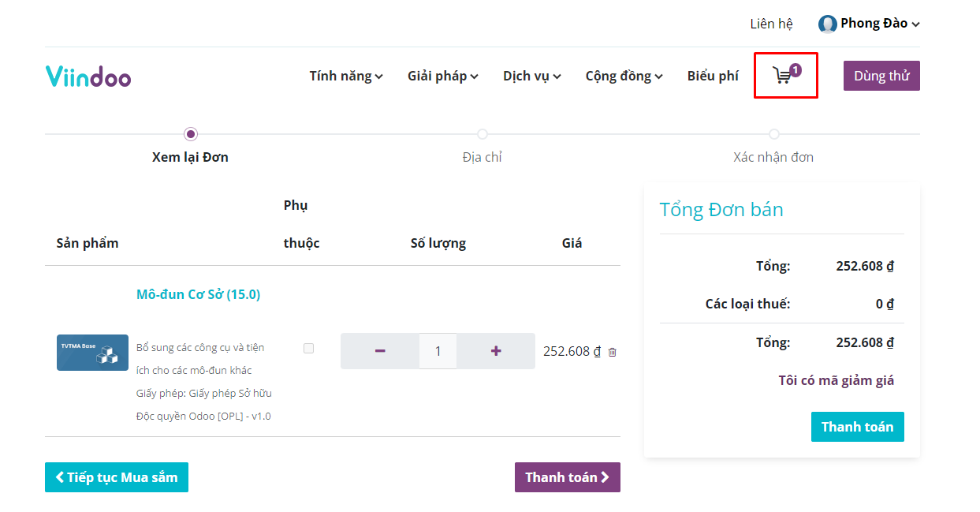Viewport: 980px width, 512px height.
Task: Click Tôi có mã giảm giá link
Action: point(837,380)
